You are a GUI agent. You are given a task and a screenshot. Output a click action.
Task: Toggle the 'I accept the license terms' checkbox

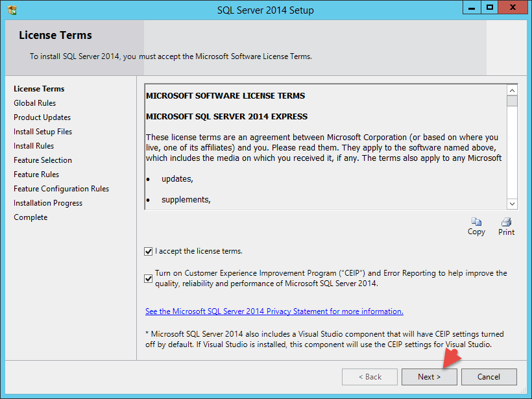149,252
